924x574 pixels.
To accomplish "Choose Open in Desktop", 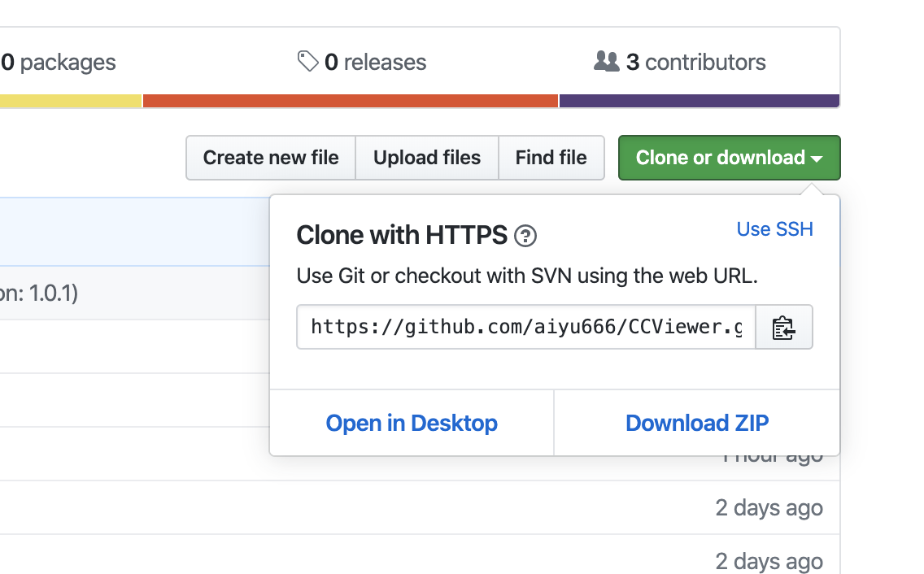I will pyautogui.click(x=412, y=423).
